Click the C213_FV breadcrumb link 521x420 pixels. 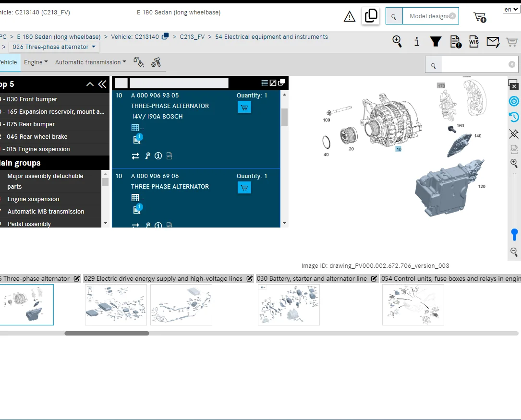[192, 37]
